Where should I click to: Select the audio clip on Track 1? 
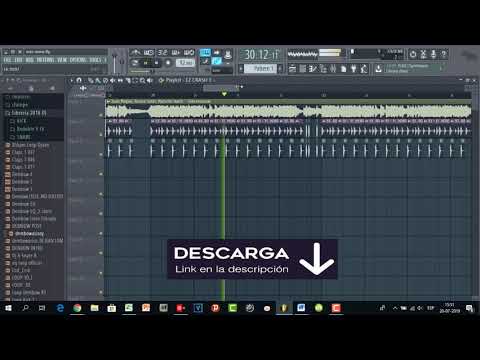288,110
